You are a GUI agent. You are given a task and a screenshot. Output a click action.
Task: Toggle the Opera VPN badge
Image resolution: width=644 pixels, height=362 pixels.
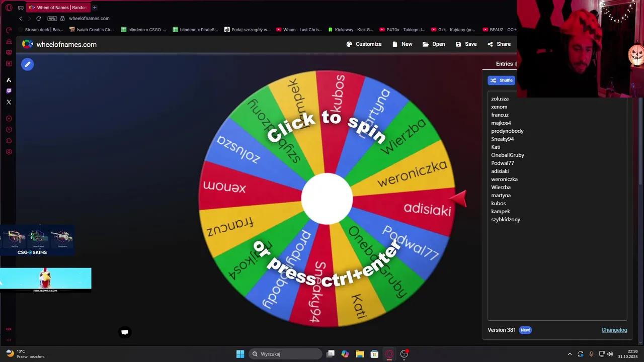[52, 19]
